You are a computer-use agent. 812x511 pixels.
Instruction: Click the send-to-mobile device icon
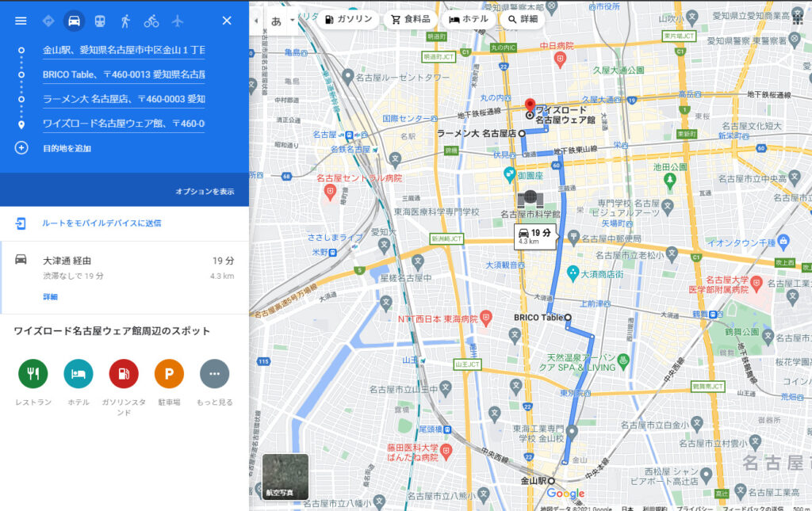(21, 223)
